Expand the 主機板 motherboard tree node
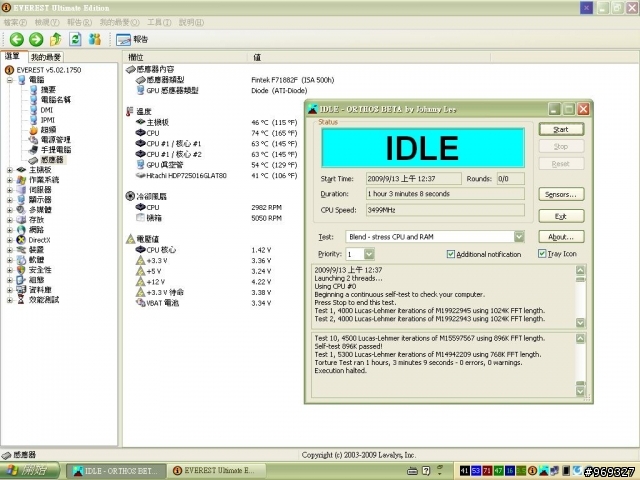 [x=9, y=170]
